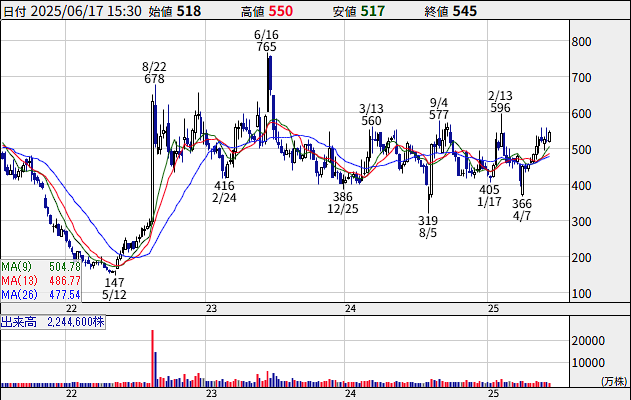Click year 22 on the bottom volume axis
This screenshot has height=400, width=631.
pyautogui.click(x=71, y=394)
